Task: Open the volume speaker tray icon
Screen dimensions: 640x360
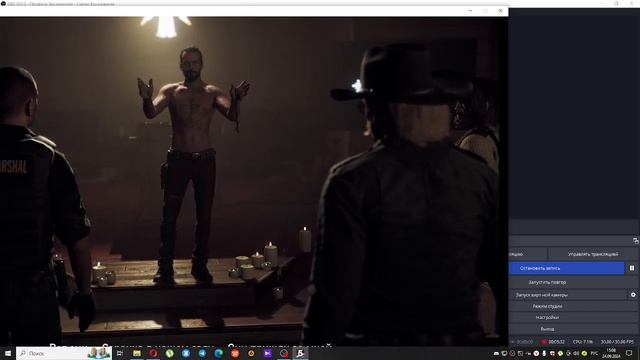Action: (x=576, y=353)
